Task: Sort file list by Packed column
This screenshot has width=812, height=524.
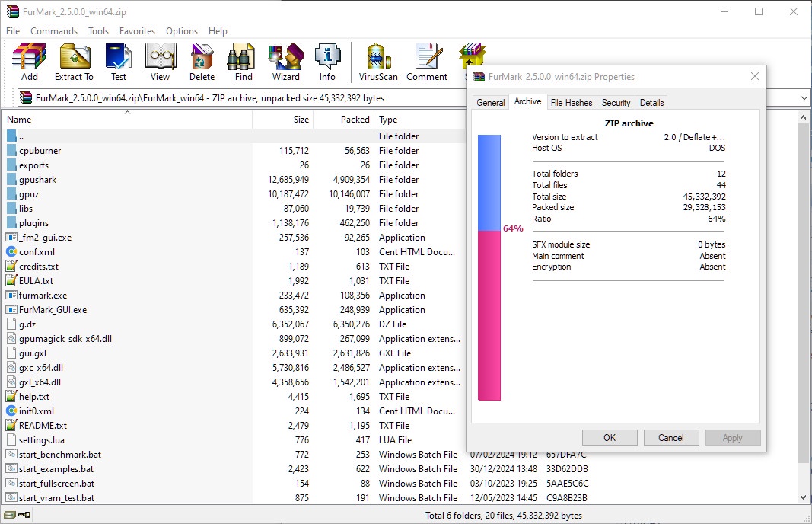Action: coord(344,120)
